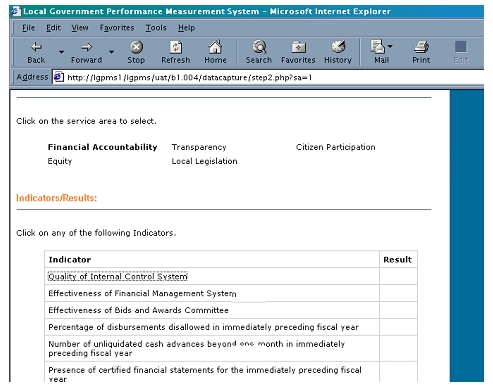The width and height of the screenshot is (493, 387).
Task: Show browsing History icon
Action: pos(338,47)
